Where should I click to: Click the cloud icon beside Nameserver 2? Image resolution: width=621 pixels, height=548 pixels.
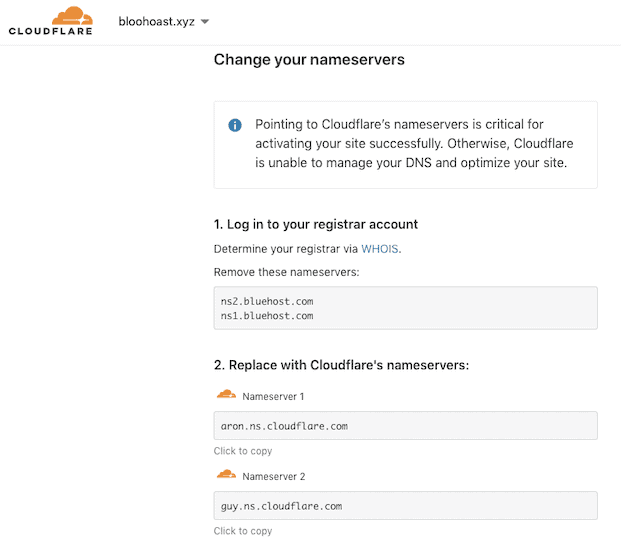226,474
